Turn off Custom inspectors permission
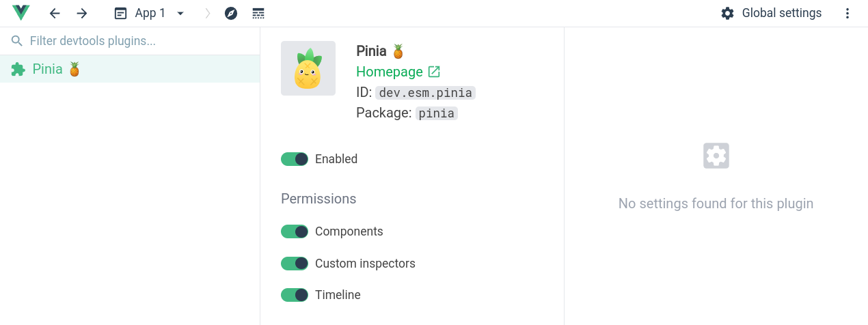This screenshot has width=868, height=325. pos(295,264)
